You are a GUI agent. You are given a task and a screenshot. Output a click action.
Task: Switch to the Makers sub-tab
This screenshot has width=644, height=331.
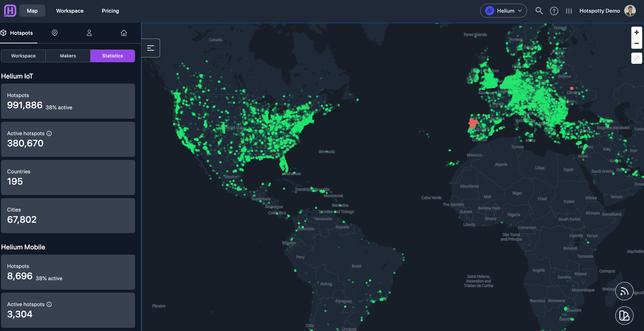pyautogui.click(x=68, y=56)
